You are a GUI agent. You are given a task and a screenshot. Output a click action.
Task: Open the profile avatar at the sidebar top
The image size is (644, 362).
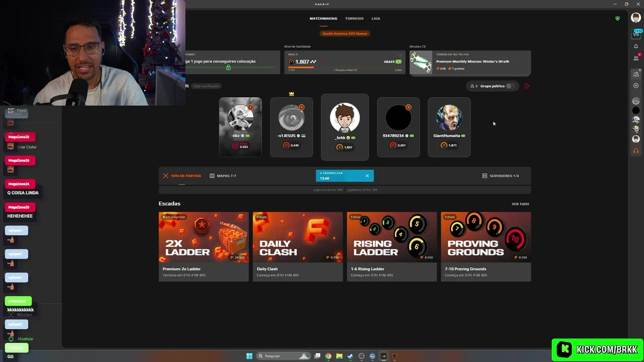[x=636, y=18]
